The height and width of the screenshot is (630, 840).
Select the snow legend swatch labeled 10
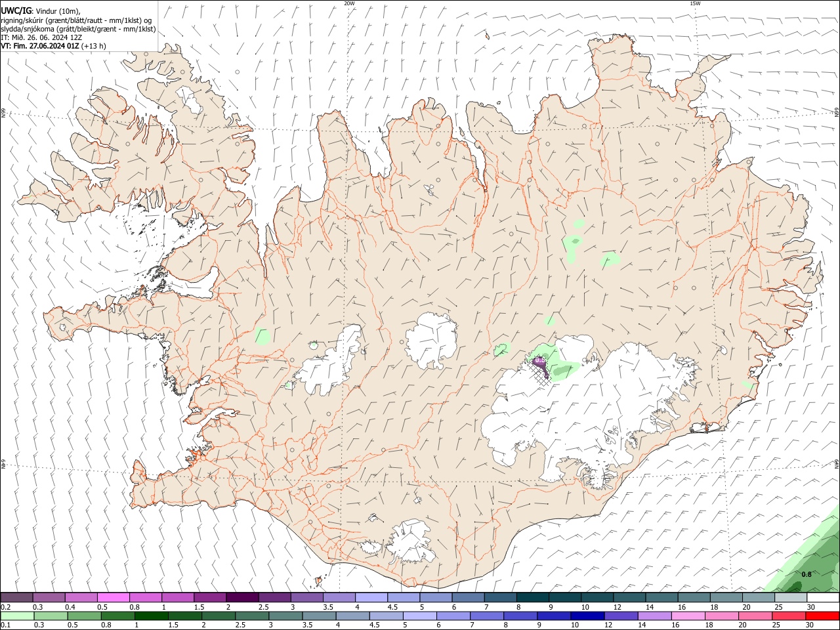point(597,597)
